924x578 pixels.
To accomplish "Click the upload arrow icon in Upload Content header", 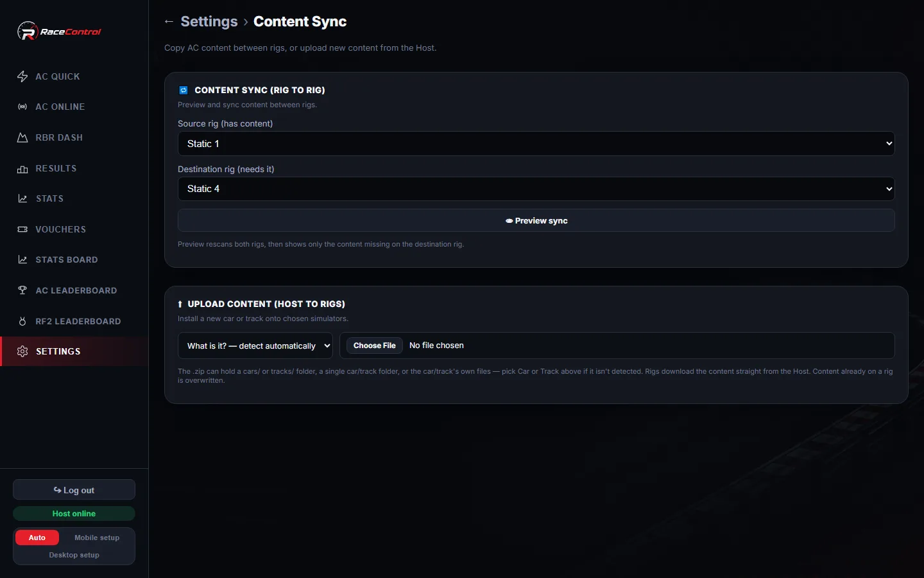I will [x=180, y=304].
